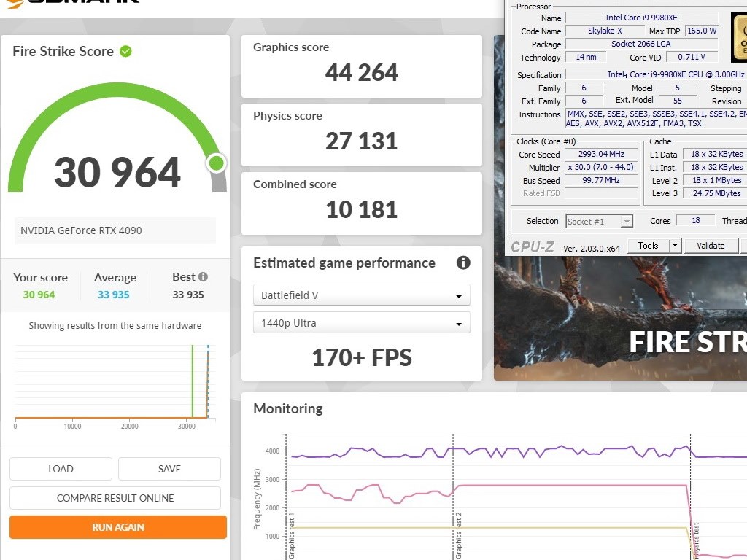Click the green gauge indicator knob
This screenshot has width=747, height=560.
[x=216, y=163]
